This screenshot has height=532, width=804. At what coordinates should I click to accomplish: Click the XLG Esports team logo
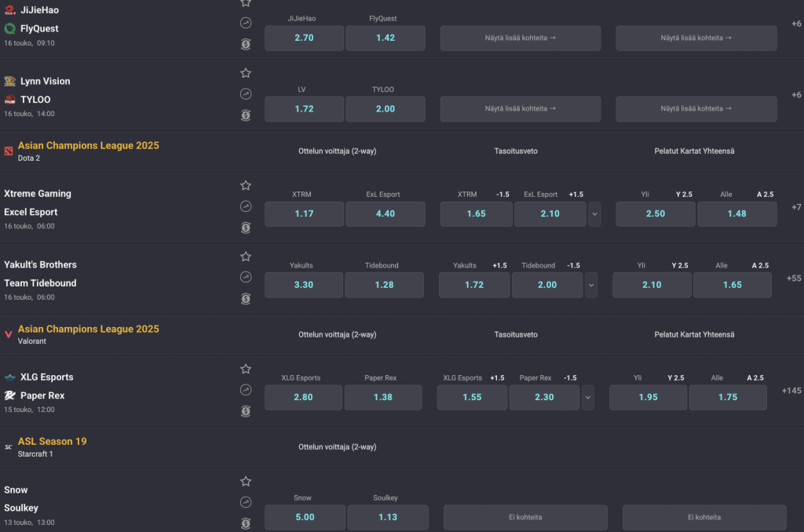(9, 377)
